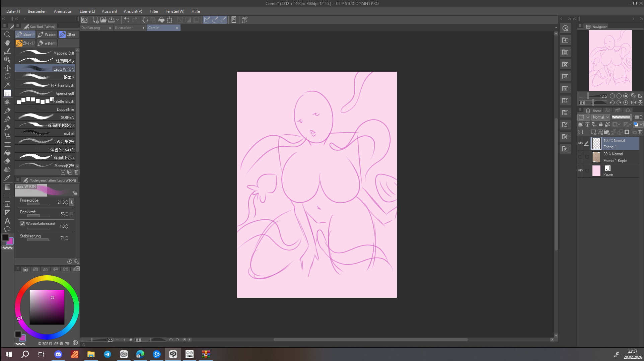Screen dimensions: 644x361
Task: Toggle the Wasserfarbenrand checkbox
Action: [x=22, y=224]
